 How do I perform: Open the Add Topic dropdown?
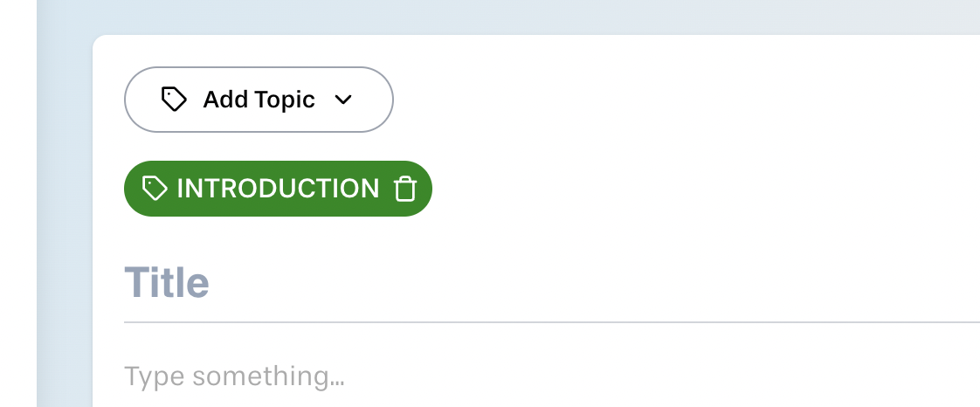pyautogui.click(x=259, y=100)
